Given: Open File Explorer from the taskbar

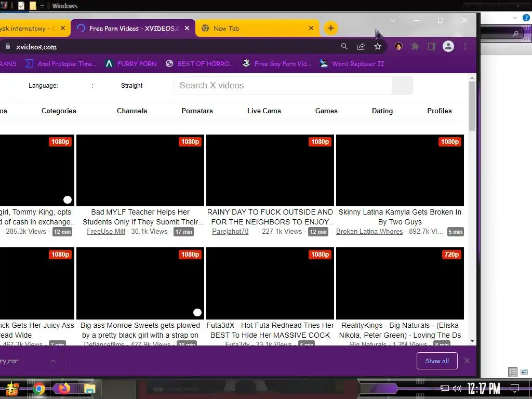Looking at the screenshot, I should (x=89, y=389).
